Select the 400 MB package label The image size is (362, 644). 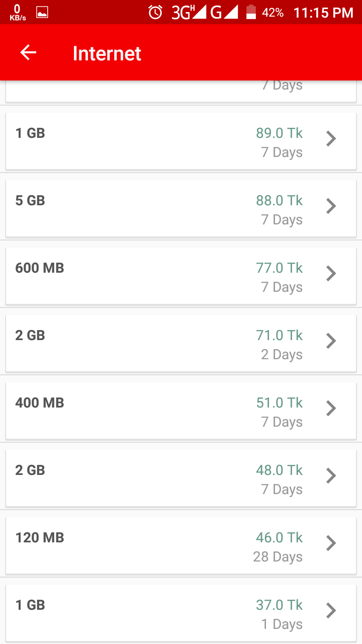pos(40,403)
